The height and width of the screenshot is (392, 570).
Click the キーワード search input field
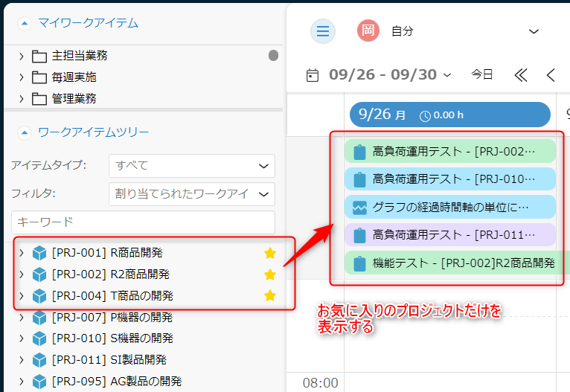[143, 222]
